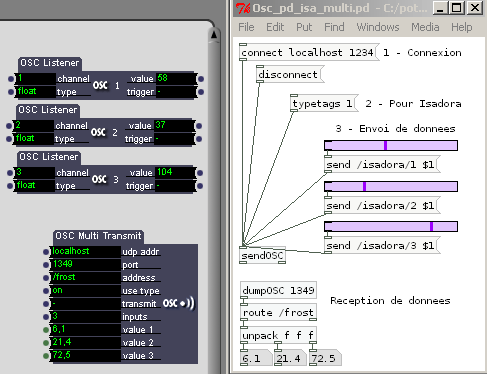
Task: Click the float type field of Listener 1
Action: tap(36, 91)
